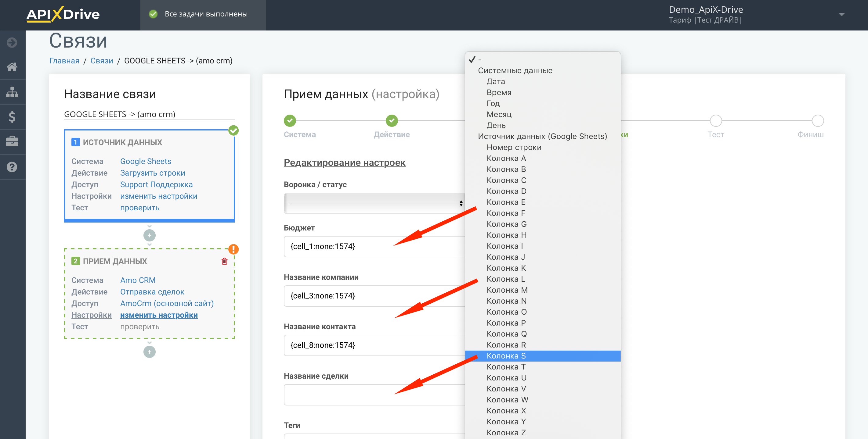Open the Воронка / статус dropdown
Viewport: 868px width, 439px height.
coord(375,203)
